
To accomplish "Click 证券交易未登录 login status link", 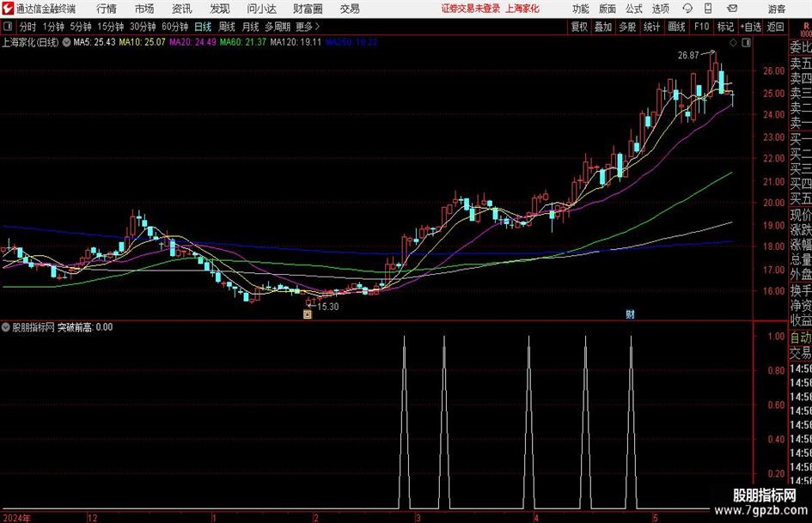I will (471, 9).
